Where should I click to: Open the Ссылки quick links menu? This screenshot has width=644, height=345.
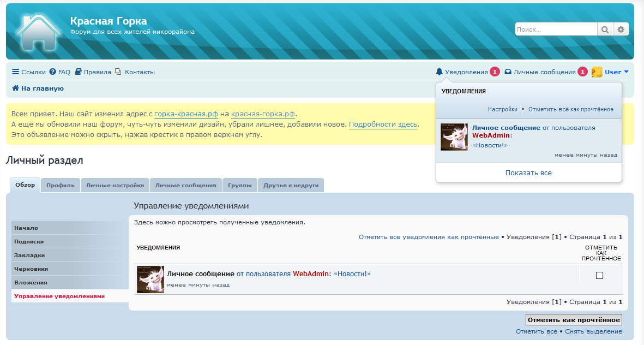coord(29,72)
